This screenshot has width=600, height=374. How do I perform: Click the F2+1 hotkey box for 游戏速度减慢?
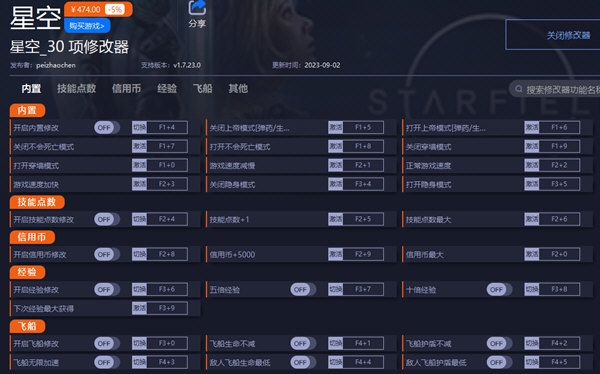(x=363, y=165)
